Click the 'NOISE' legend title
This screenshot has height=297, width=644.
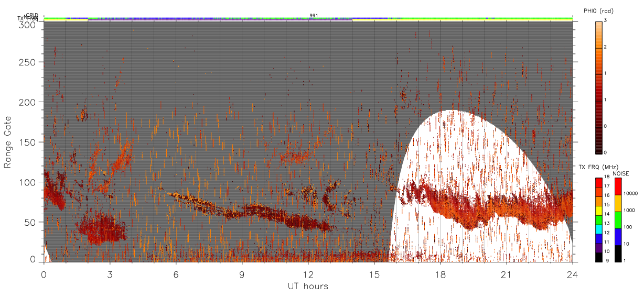[x=620, y=173]
